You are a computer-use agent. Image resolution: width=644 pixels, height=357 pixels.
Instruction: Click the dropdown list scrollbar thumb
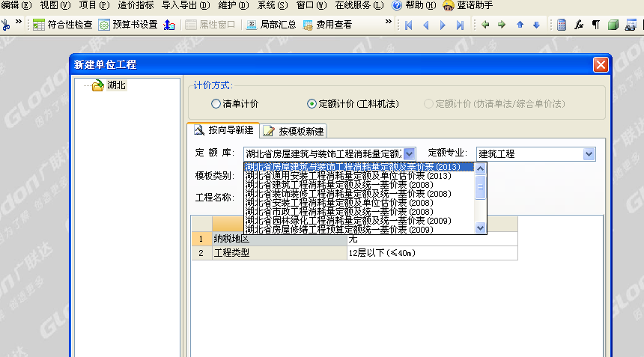coord(480,188)
